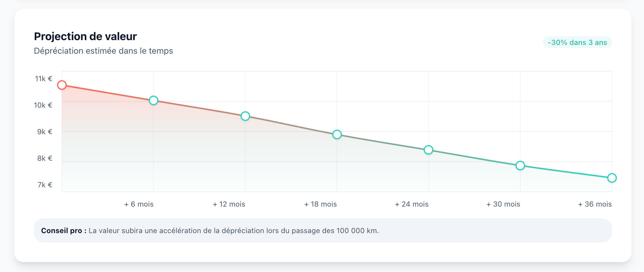Click the Projection de valeur title
This screenshot has width=644, height=272.
[85, 36]
